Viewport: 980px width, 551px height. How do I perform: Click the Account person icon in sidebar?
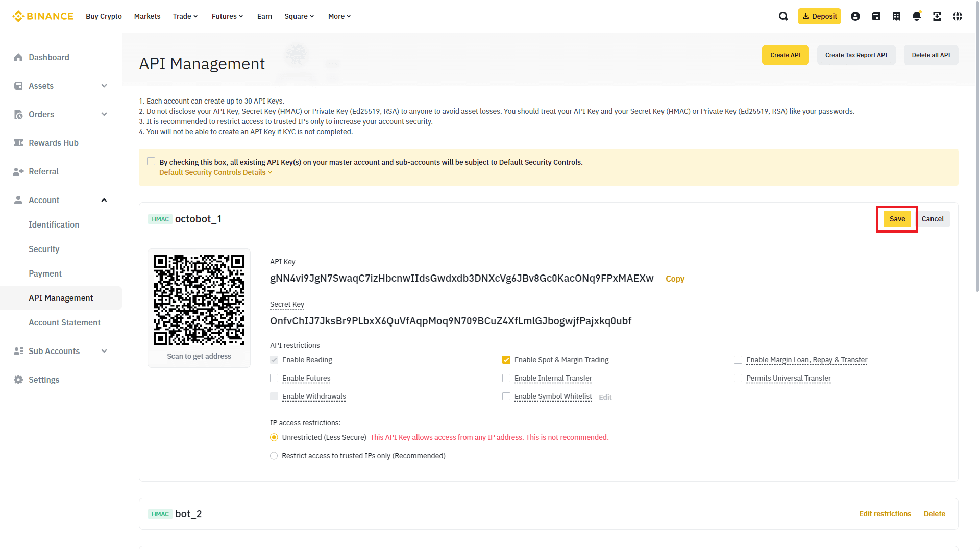(x=18, y=200)
